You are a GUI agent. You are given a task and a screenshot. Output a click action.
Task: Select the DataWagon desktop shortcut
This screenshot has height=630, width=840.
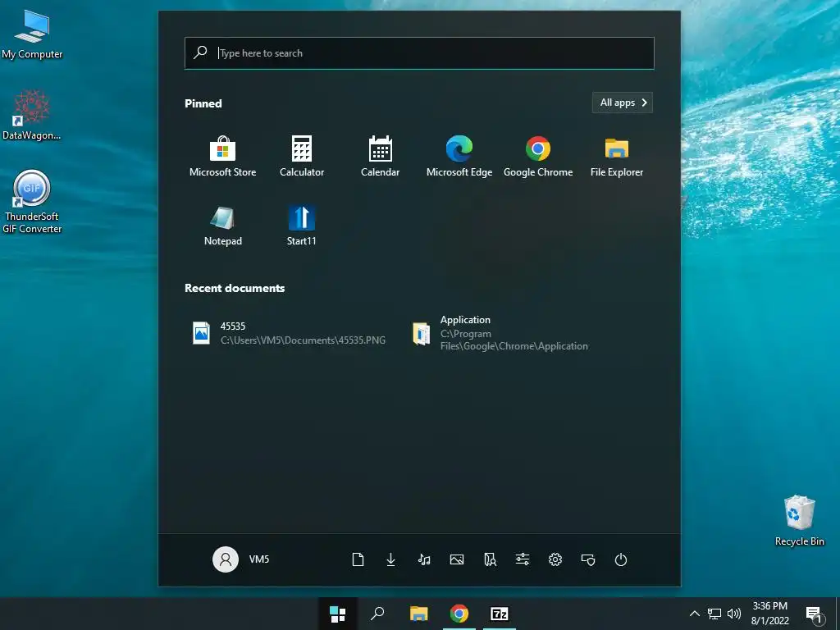32,115
